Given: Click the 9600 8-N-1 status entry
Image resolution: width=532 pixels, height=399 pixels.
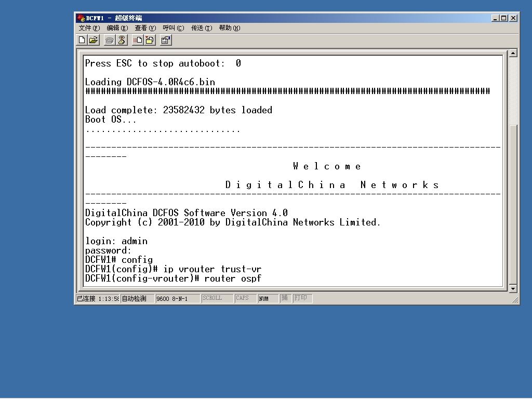Looking at the screenshot, I should click(x=177, y=299).
